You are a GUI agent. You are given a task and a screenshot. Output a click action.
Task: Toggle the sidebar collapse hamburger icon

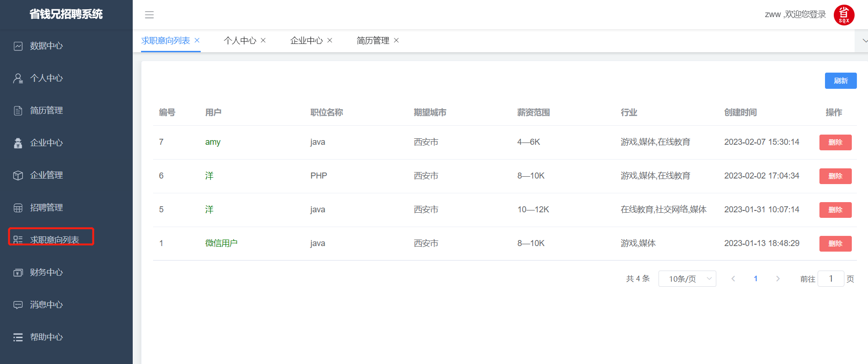click(149, 15)
